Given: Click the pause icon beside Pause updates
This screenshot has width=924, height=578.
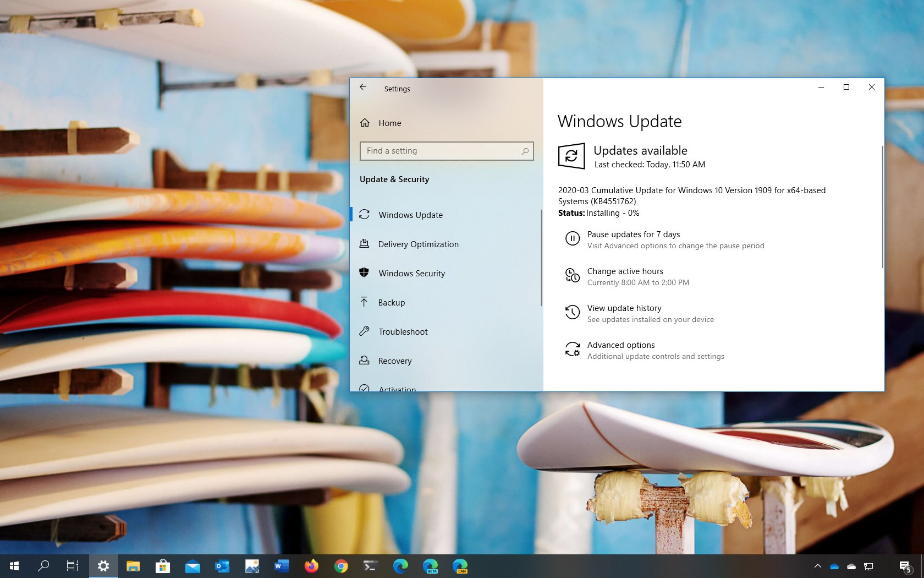Looking at the screenshot, I should point(572,238).
